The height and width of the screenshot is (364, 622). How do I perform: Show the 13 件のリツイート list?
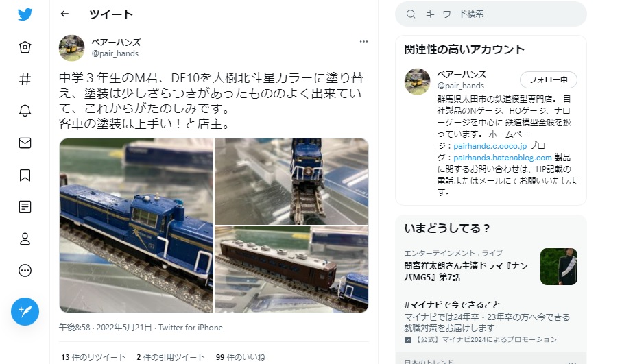point(93,357)
